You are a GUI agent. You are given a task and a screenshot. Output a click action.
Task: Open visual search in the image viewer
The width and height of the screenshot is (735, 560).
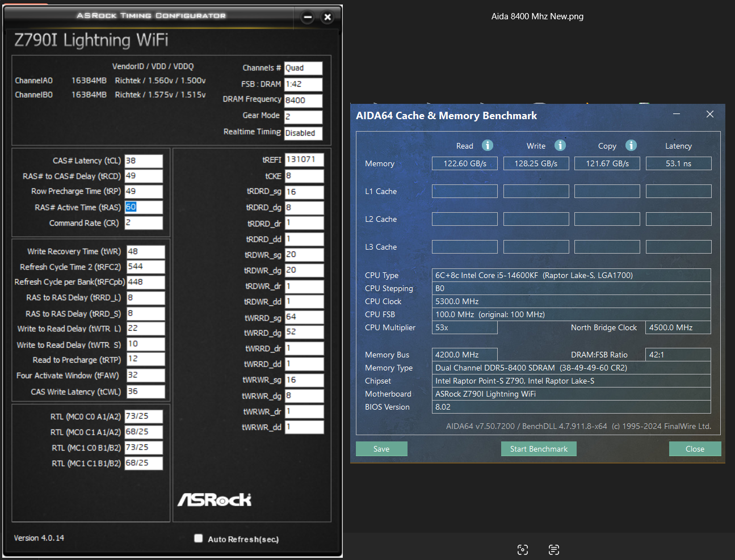point(523,549)
